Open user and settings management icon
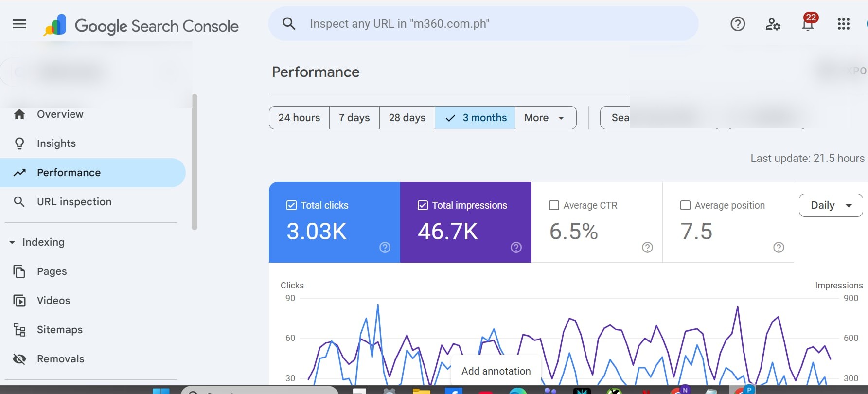The height and width of the screenshot is (394, 868). (x=773, y=24)
